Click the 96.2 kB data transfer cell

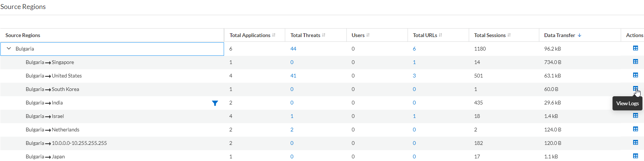(552, 49)
